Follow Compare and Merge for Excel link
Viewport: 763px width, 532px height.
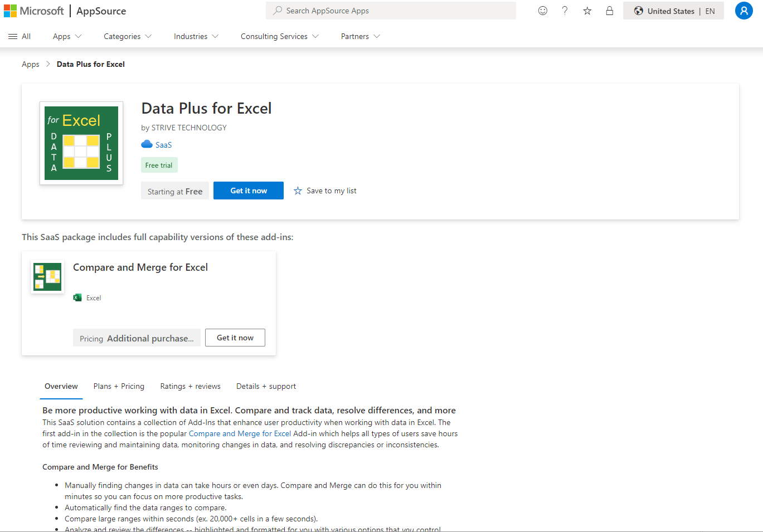240,433
